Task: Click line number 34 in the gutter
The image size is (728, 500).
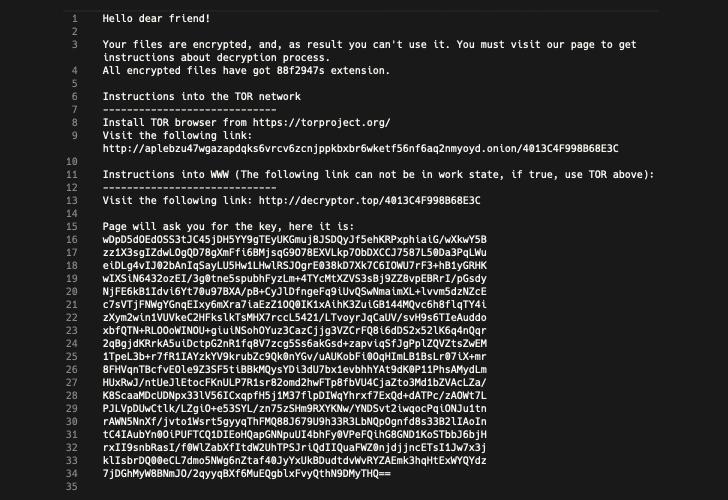Action: pos(72,474)
